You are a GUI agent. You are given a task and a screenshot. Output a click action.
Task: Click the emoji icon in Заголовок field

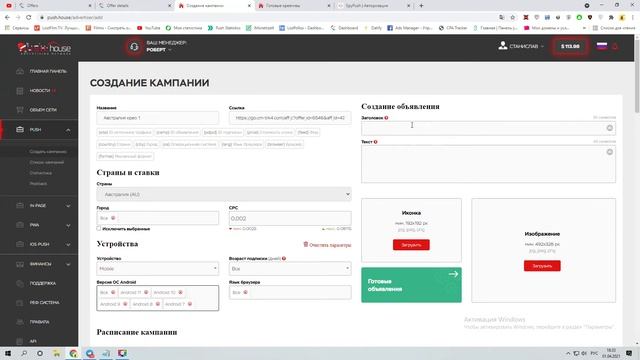(609, 128)
